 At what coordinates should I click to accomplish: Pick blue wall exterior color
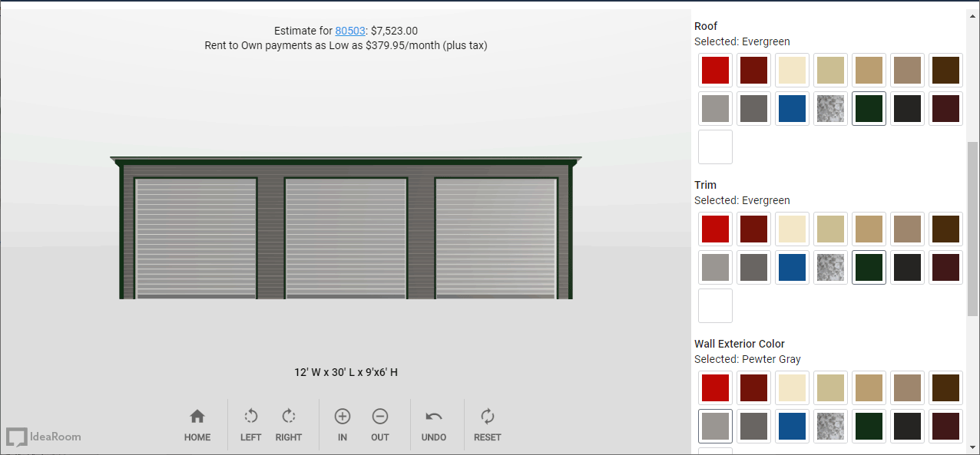click(792, 427)
